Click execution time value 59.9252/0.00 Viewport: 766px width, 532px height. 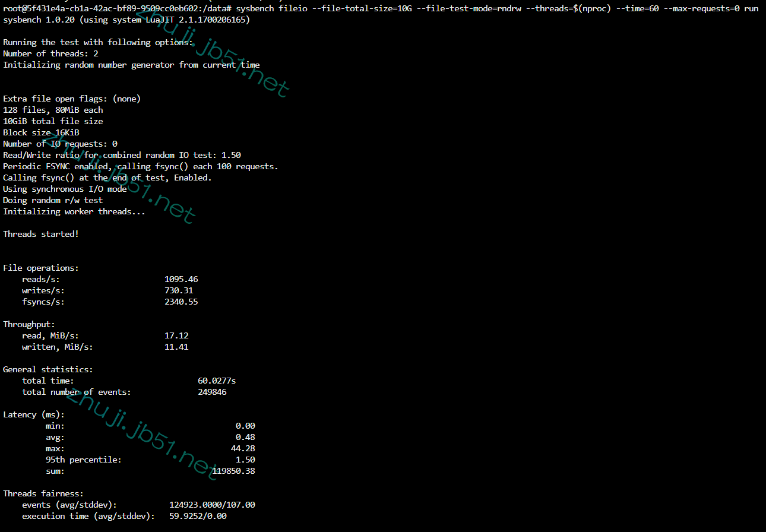(198, 516)
